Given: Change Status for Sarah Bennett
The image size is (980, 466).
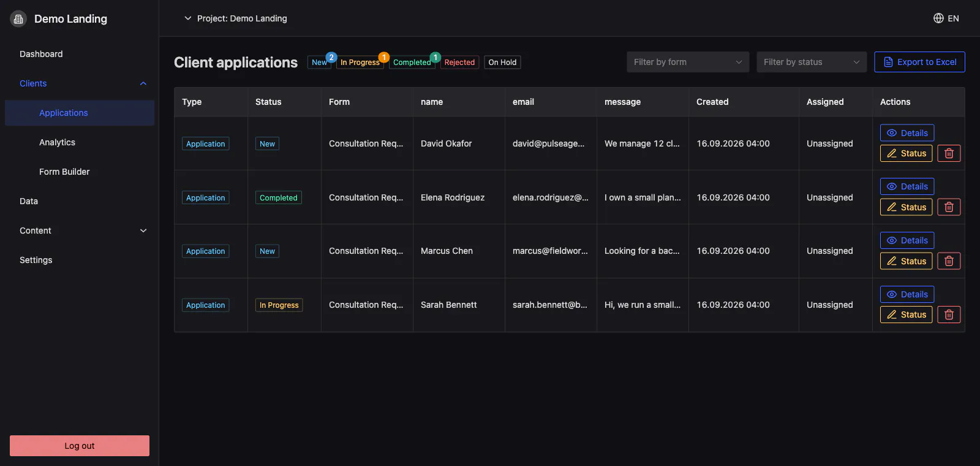Looking at the screenshot, I should 907,315.
